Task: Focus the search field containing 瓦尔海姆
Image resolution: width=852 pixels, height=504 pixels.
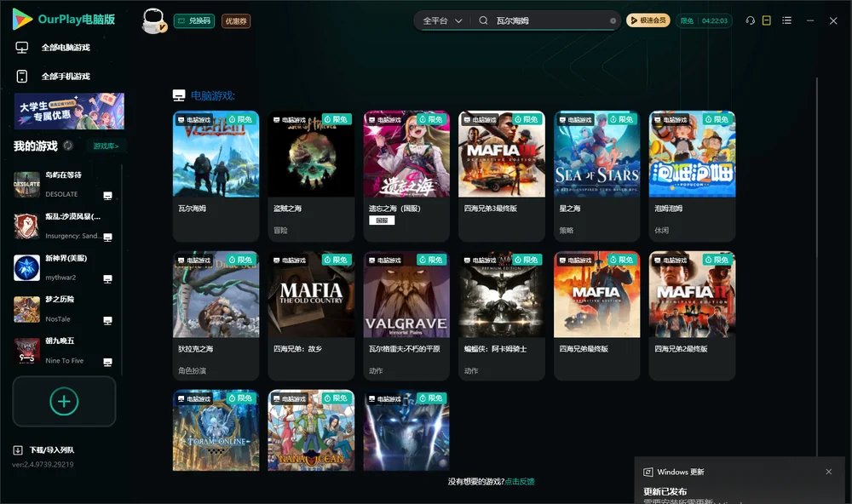Action: [x=549, y=20]
